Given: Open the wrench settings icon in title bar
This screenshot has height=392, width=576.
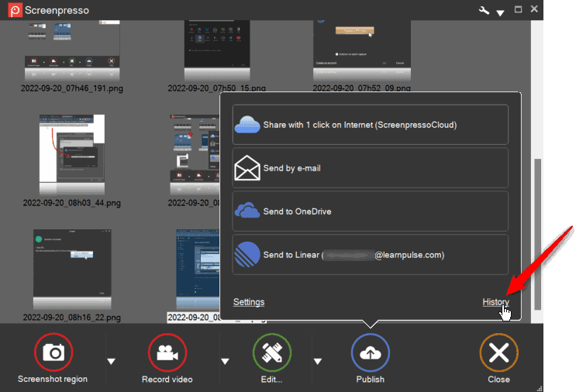Looking at the screenshot, I should [x=485, y=10].
